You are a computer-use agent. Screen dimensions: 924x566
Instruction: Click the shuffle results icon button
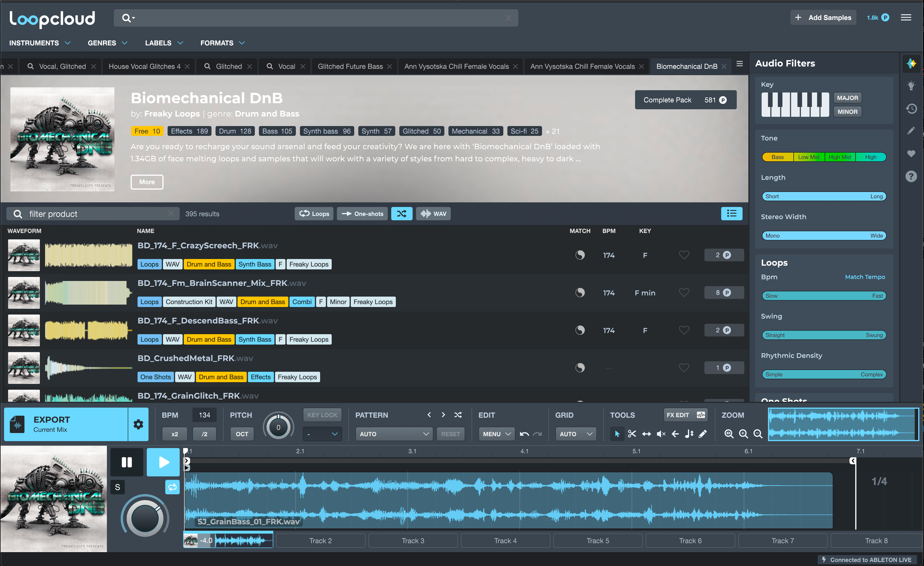(402, 214)
